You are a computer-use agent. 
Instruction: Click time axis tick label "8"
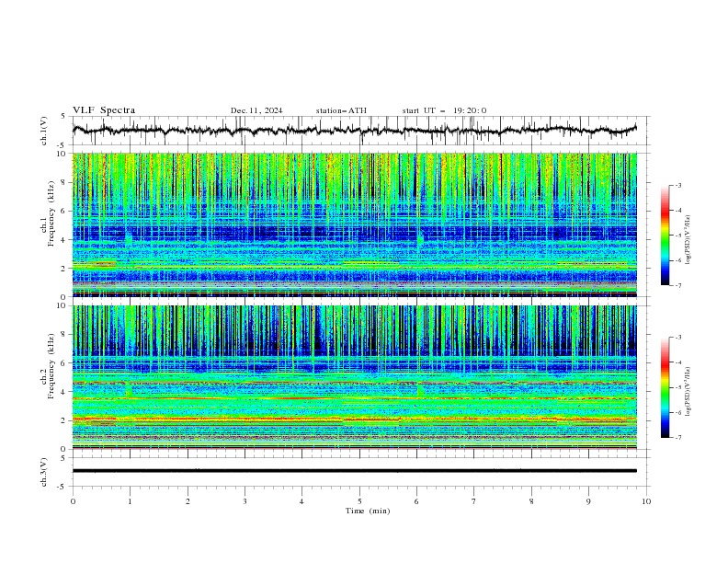pyautogui.click(x=531, y=501)
